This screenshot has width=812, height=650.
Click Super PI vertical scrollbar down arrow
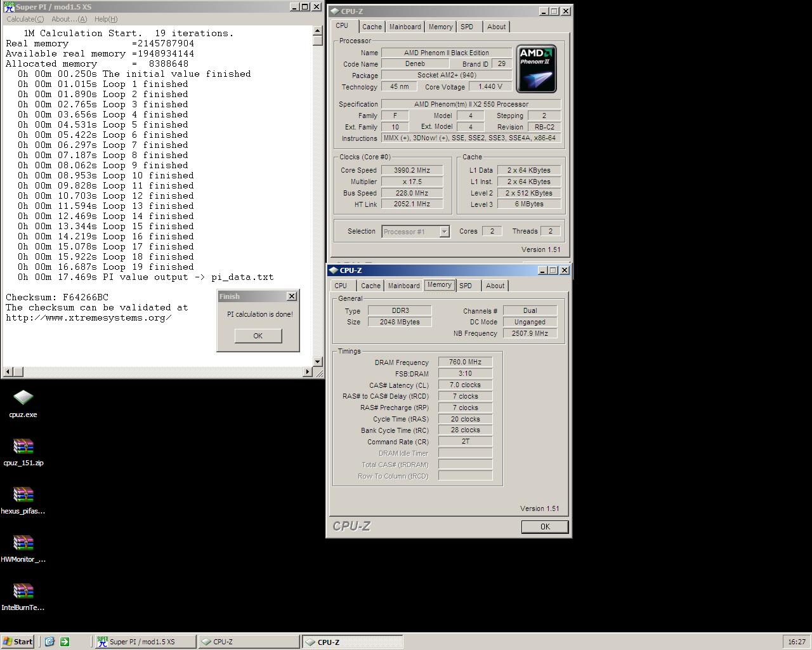[x=318, y=362]
